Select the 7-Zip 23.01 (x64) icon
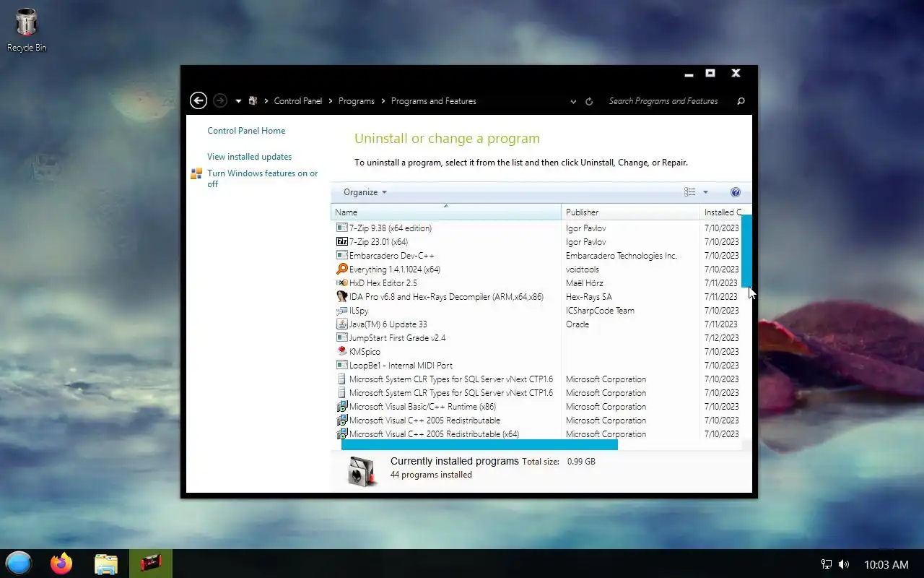This screenshot has width=924, height=578. [342, 242]
